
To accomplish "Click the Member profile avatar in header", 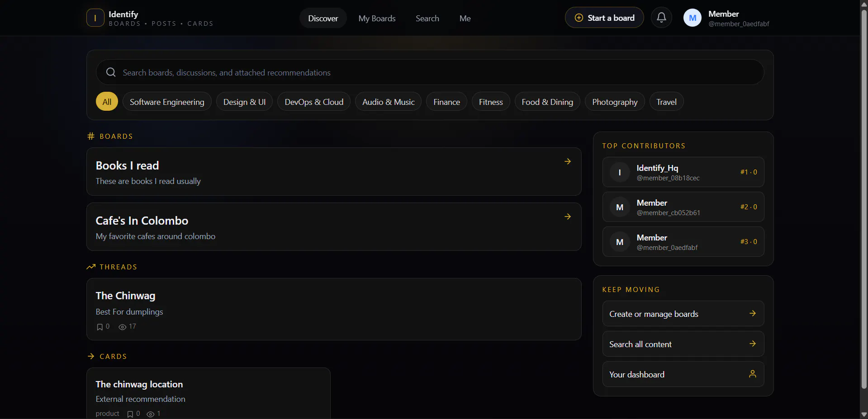I will coord(693,18).
